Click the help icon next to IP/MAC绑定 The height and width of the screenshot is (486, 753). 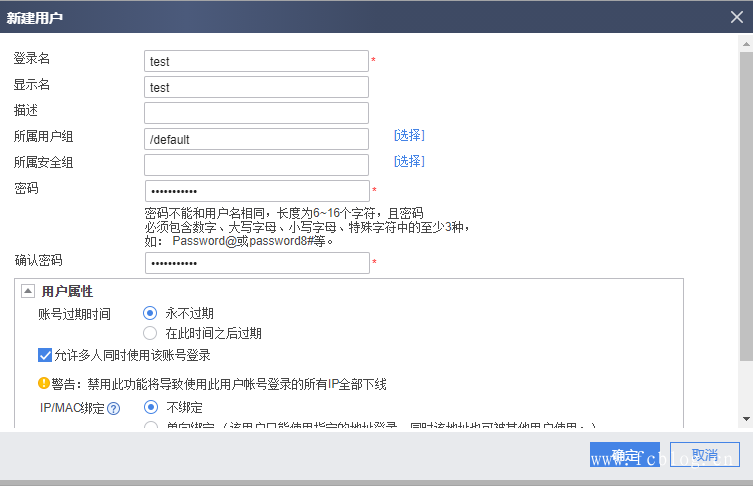(x=113, y=408)
